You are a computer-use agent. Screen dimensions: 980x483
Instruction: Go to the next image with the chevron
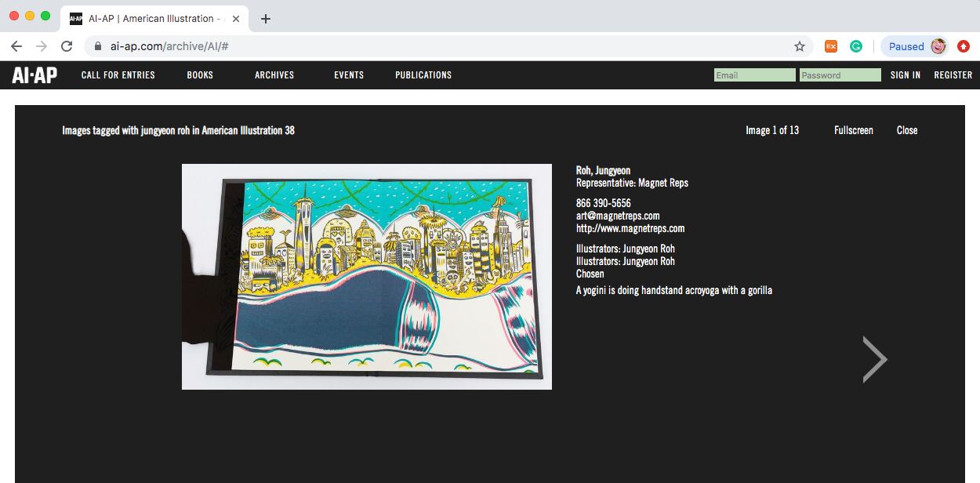875,359
